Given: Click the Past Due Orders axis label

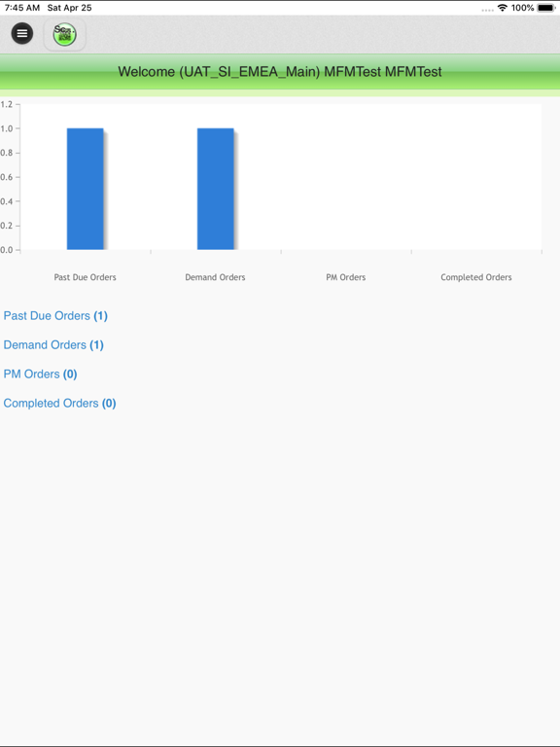Looking at the screenshot, I should pos(85,277).
